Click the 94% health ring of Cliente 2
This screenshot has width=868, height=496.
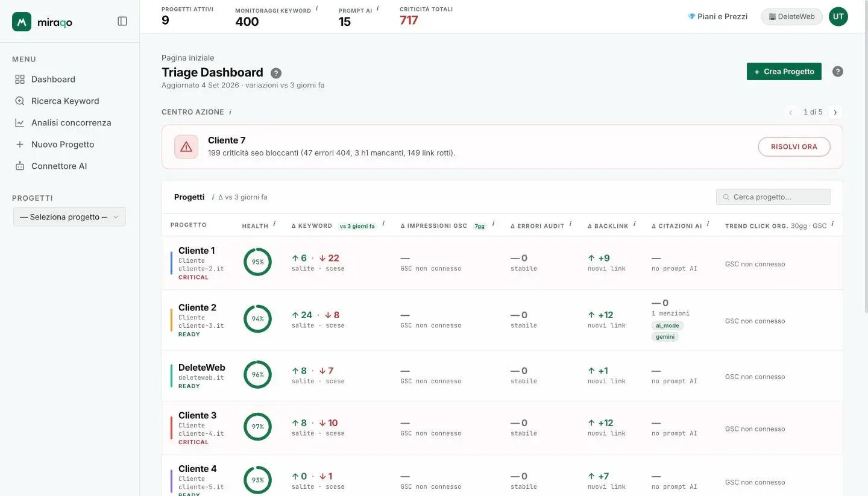coord(257,319)
